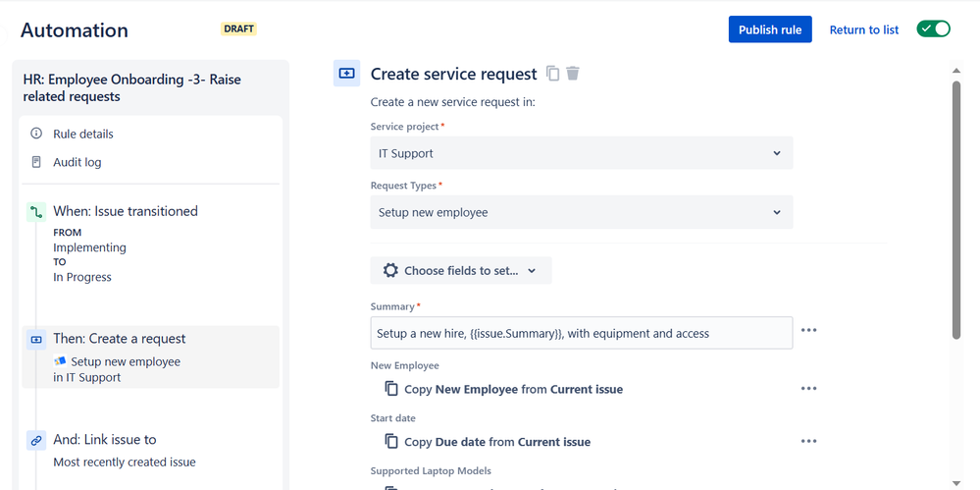980x490 pixels.
Task: Click the Implementing status text
Action: (x=89, y=247)
